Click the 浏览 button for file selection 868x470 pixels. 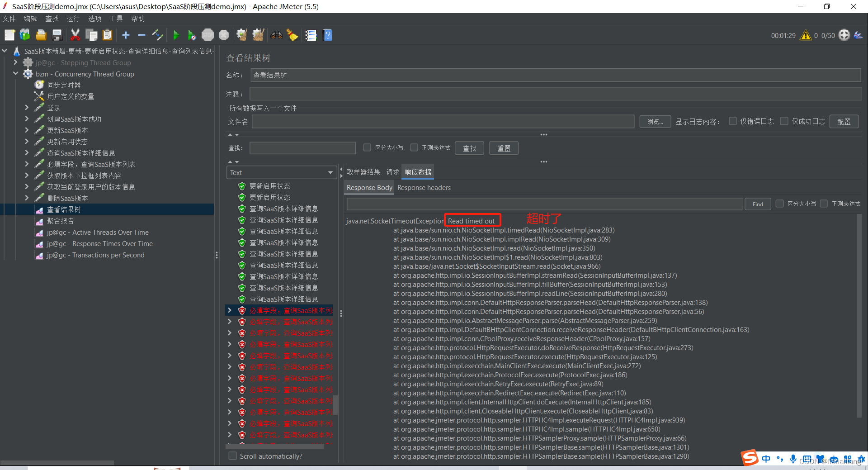(655, 121)
